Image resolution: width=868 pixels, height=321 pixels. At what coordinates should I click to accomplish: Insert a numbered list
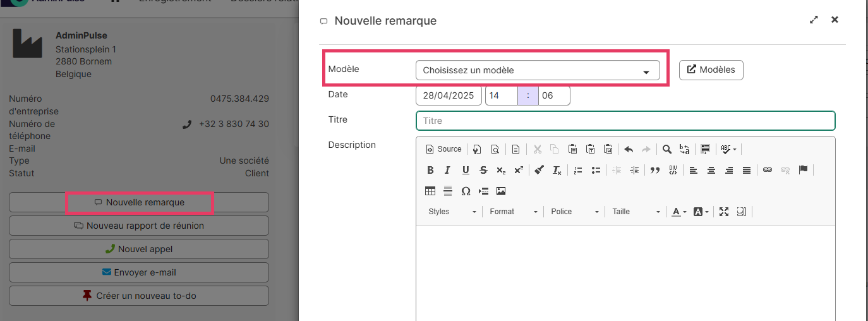click(x=578, y=170)
